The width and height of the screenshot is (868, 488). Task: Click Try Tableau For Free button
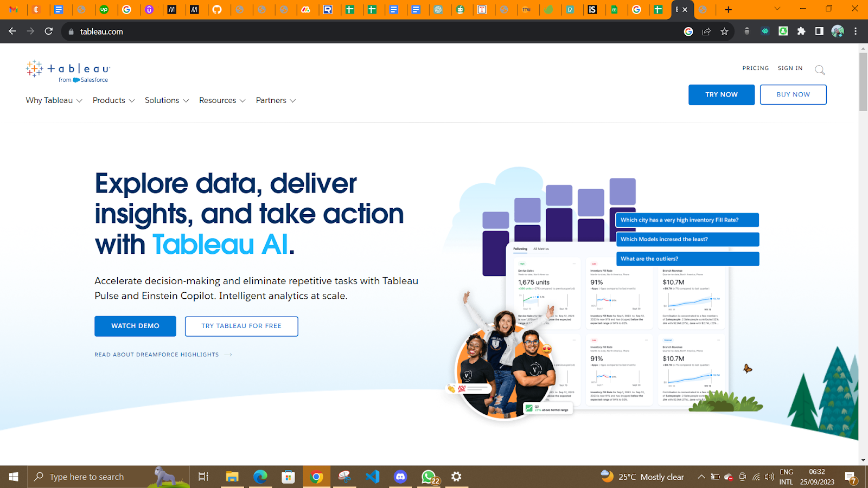pyautogui.click(x=241, y=326)
